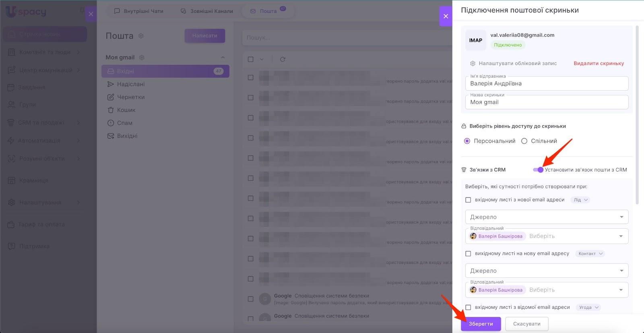Check вхідному листі з відомої email адреси

(x=468, y=307)
